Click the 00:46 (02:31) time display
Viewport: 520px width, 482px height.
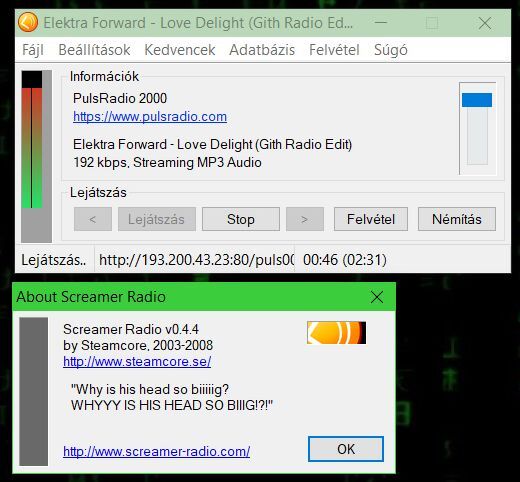pyautogui.click(x=345, y=260)
